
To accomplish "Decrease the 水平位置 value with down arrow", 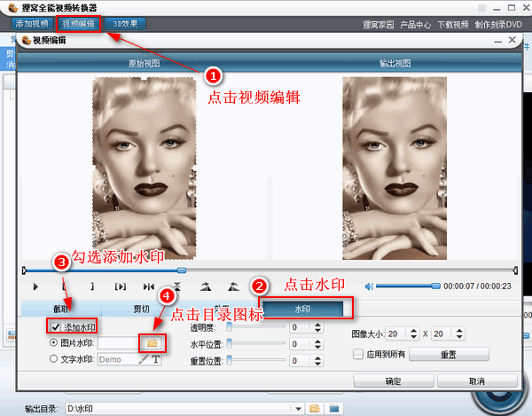I will click(317, 347).
